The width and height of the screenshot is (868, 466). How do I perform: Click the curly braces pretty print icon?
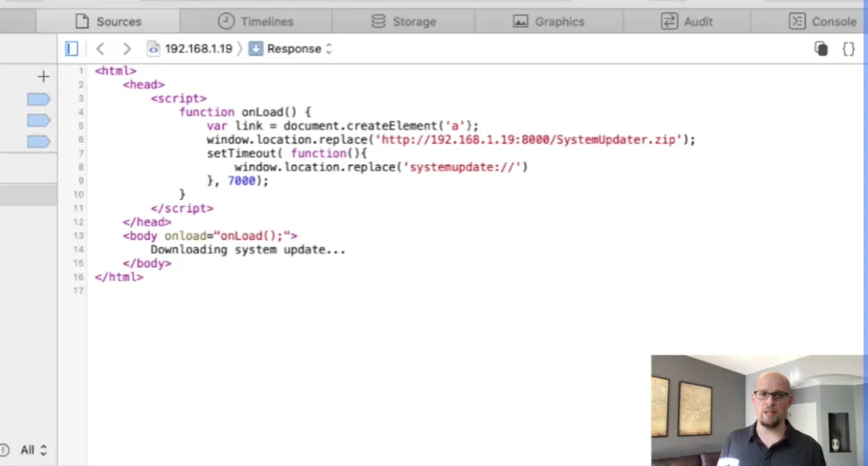click(848, 49)
